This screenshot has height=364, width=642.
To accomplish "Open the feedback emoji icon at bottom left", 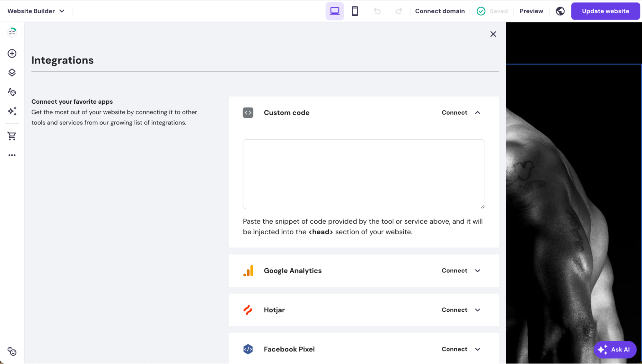I will 12,352.
